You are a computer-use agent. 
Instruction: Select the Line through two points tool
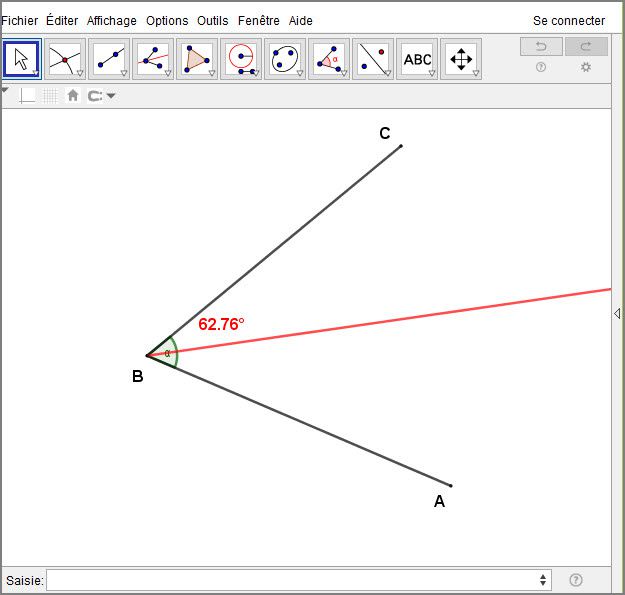pos(109,59)
